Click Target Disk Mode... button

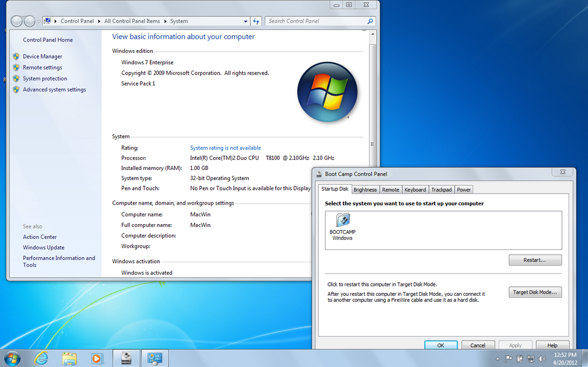point(535,292)
